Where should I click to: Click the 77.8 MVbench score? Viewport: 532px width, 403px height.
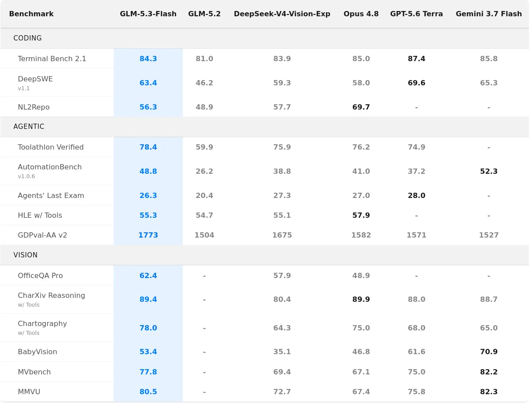pos(148,372)
